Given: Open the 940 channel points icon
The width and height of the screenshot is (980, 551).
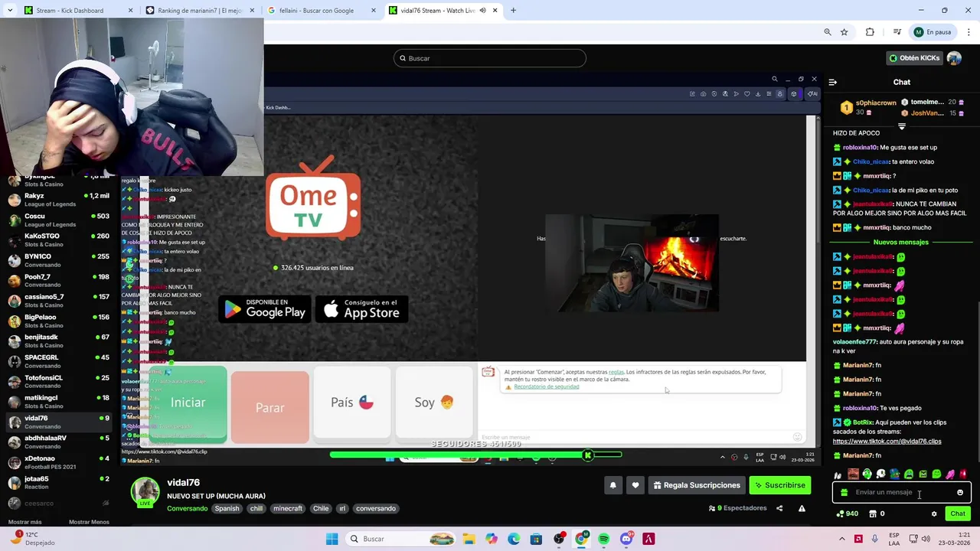Looking at the screenshot, I should click(847, 514).
